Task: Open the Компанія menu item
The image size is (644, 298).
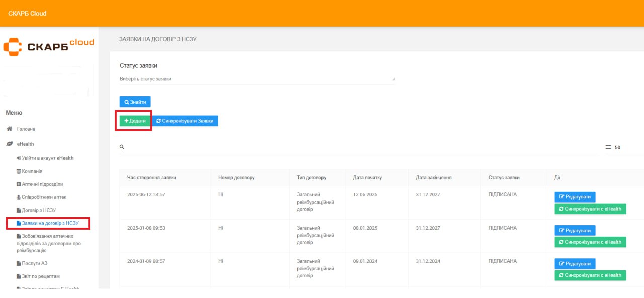Action: click(x=32, y=171)
